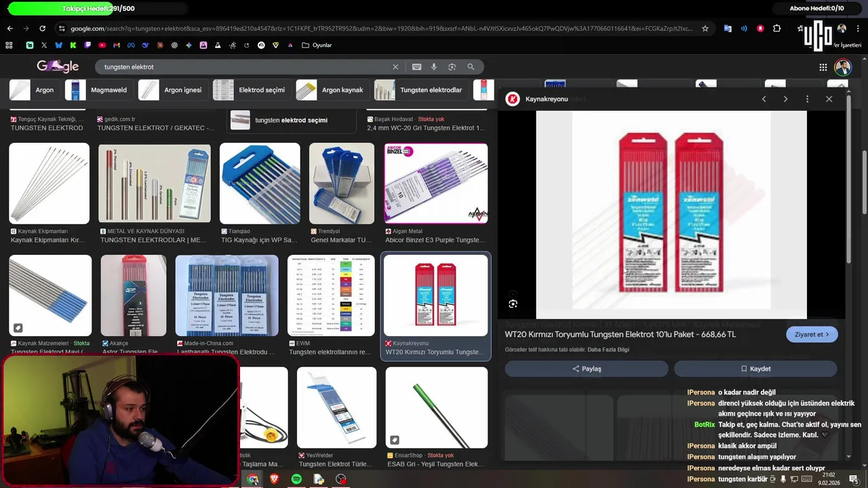
Task: Show next image in preview panel
Action: tap(785, 99)
